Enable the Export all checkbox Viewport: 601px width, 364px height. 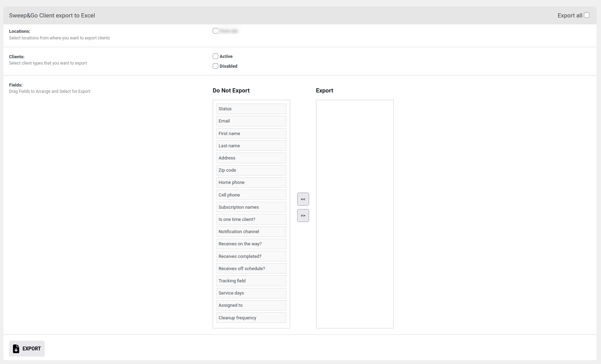pyautogui.click(x=587, y=15)
